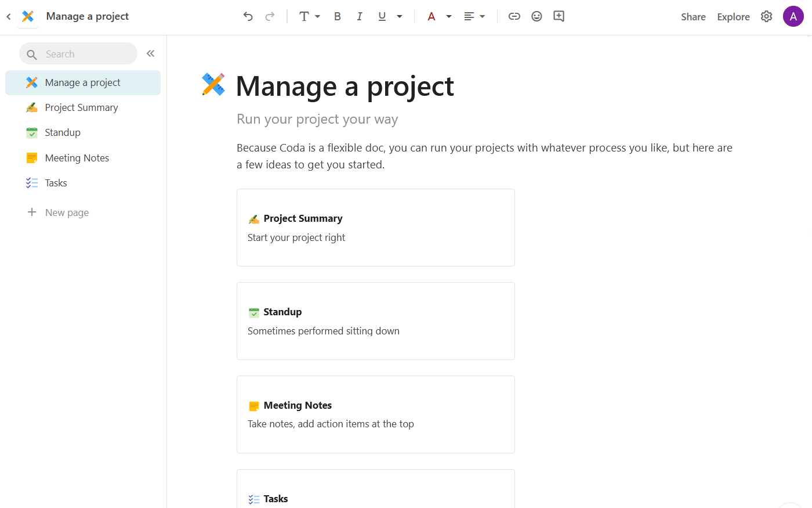
Task: Collapse the sidebar with double chevron
Action: pos(150,53)
